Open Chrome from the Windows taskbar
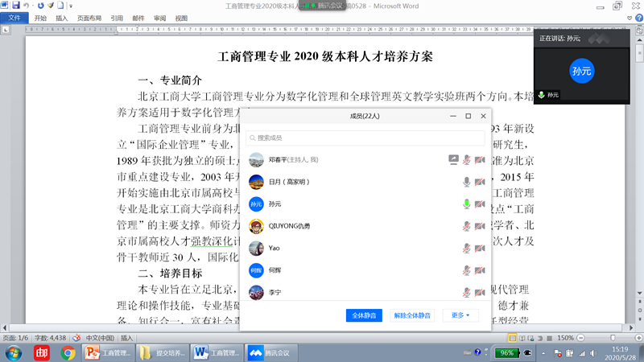The width and height of the screenshot is (644, 362). pos(68,352)
